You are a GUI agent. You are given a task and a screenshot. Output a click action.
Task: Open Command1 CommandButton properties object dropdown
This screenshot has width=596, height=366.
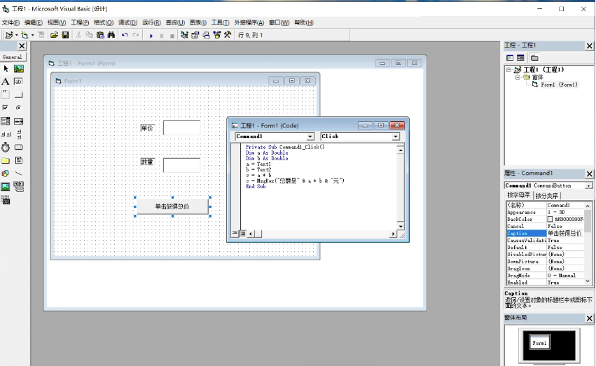[588, 186]
